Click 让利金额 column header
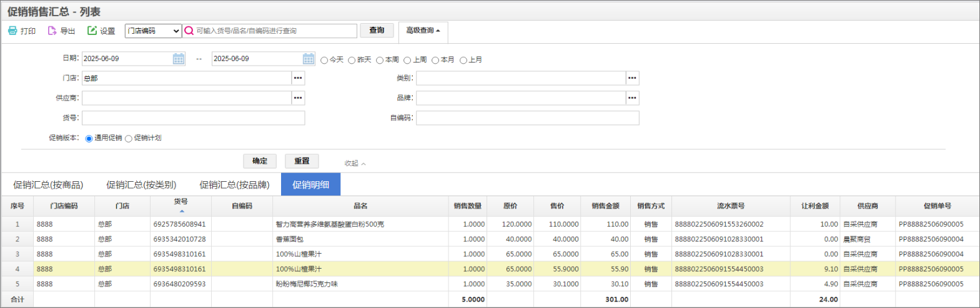The width and height of the screenshot is (980, 308). click(x=814, y=206)
